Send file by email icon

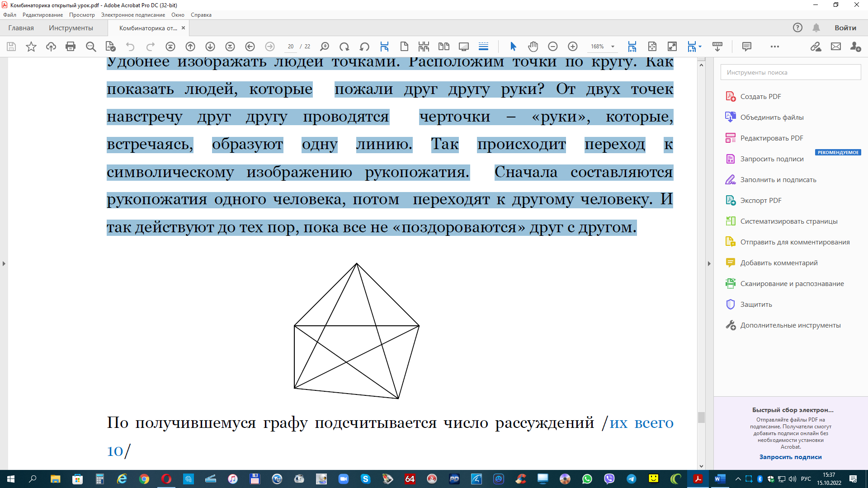(x=835, y=47)
